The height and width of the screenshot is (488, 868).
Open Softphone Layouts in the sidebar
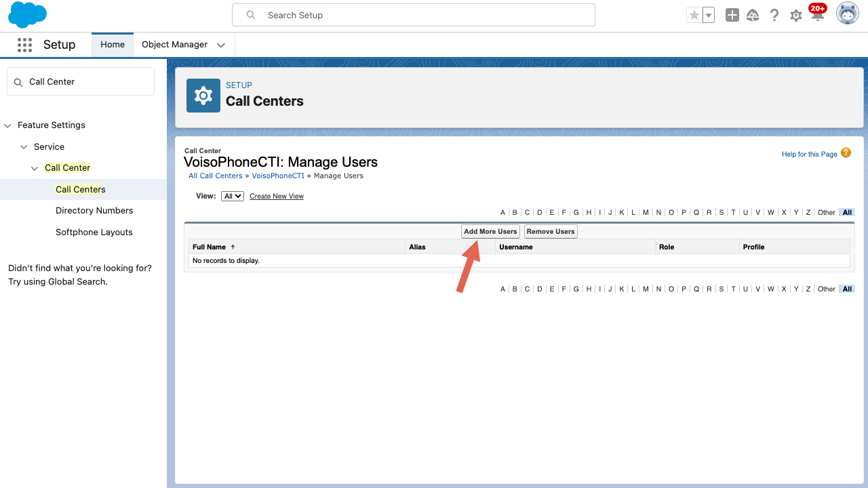pyautogui.click(x=94, y=232)
